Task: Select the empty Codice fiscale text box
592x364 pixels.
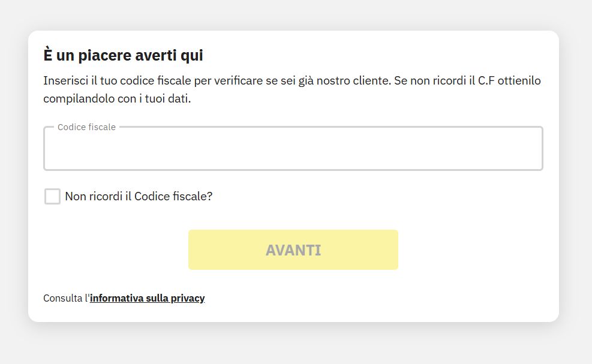Action: click(x=293, y=148)
